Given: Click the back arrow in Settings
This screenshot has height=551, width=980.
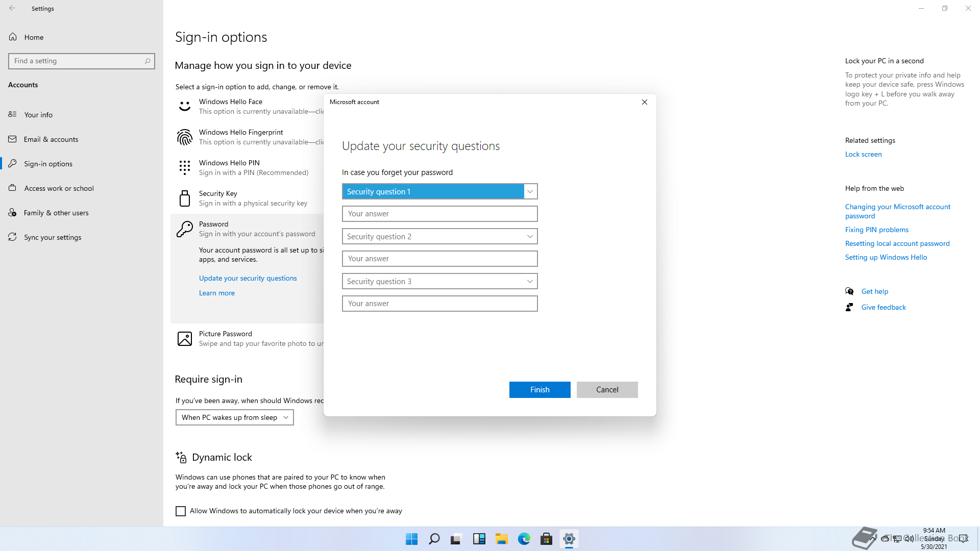Looking at the screenshot, I should 12,8.
